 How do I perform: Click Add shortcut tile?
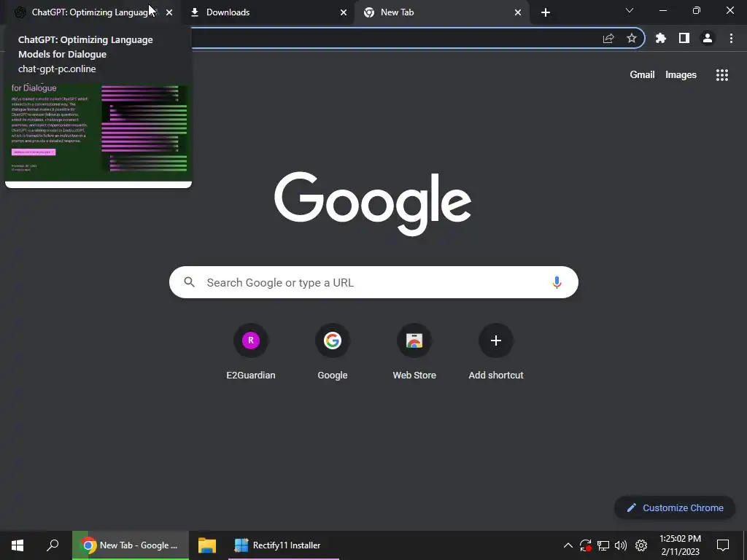[x=496, y=351]
